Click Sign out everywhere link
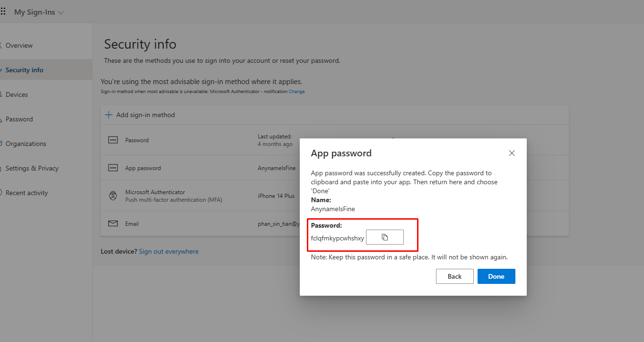The width and height of the screenshot is (644, 342). (169, 251)
